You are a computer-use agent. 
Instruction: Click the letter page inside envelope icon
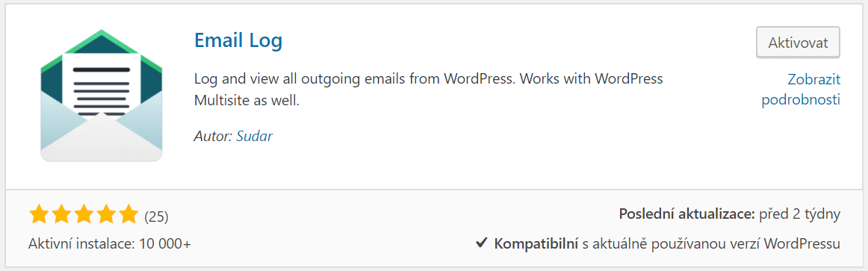102,84
